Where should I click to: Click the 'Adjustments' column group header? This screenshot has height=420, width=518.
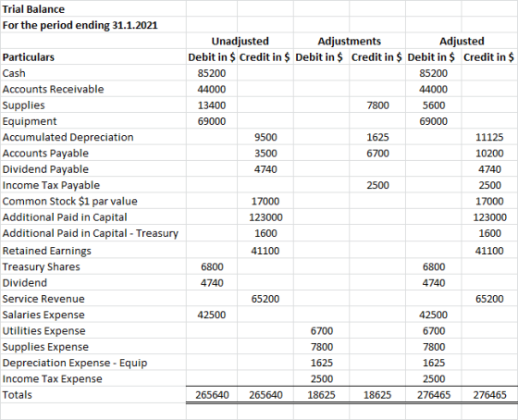pyautogui.click(x=350, y=41)
